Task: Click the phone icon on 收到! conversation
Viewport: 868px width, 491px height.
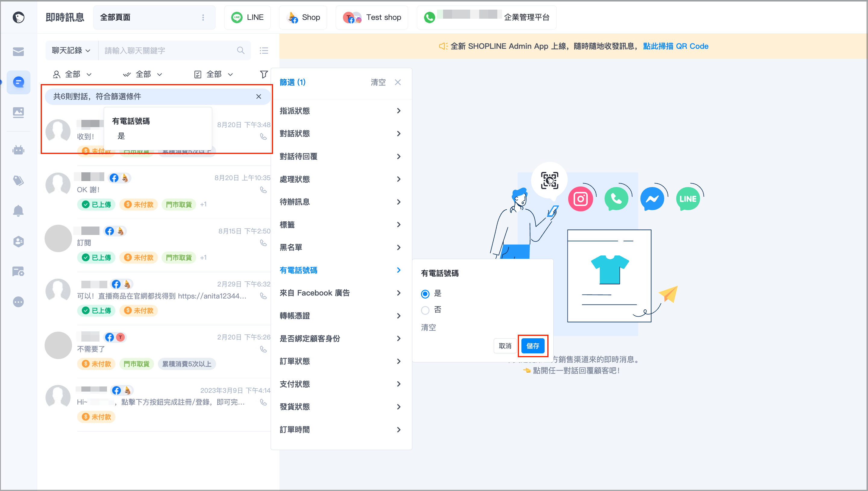Action: pos(263,136)
